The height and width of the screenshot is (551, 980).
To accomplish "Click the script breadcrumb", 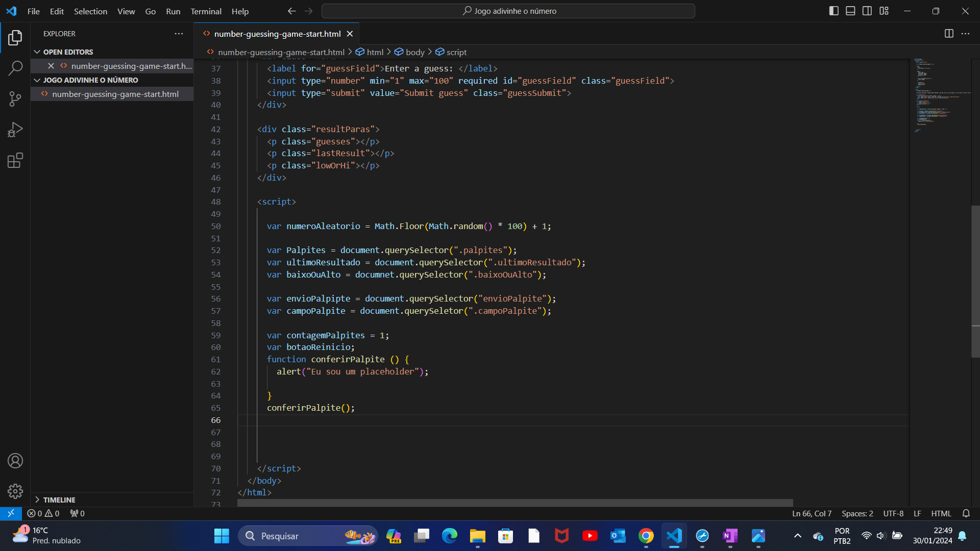I will (451, 52).
